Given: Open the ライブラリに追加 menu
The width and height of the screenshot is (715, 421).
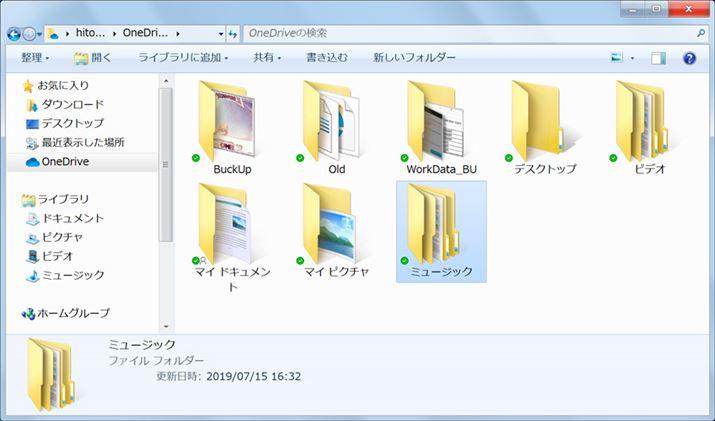Looking at the screenshot, I should click(183, 57).
